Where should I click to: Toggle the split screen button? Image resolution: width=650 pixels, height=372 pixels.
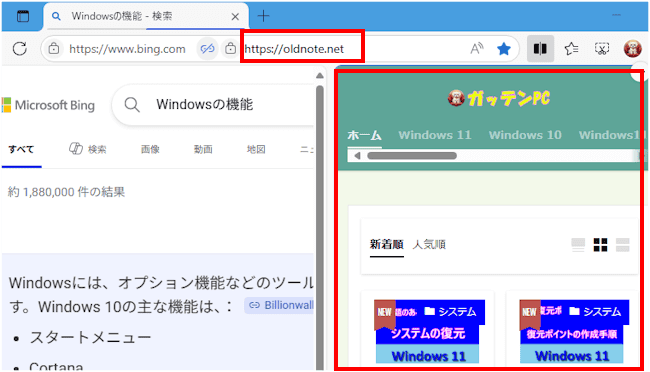540,49
